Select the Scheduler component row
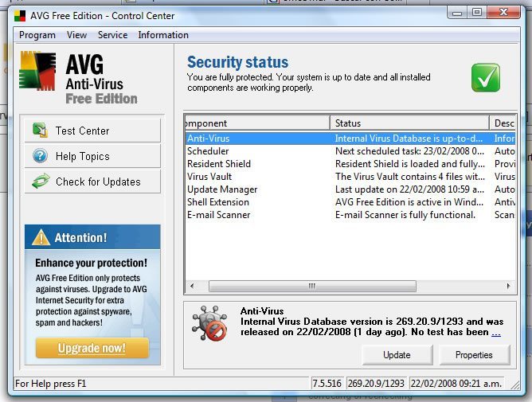532x402 pixels. click(350, 151)
